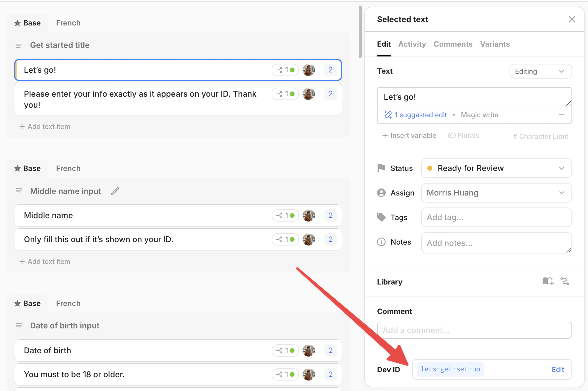Select the Edit tab

tap(384, 44)
